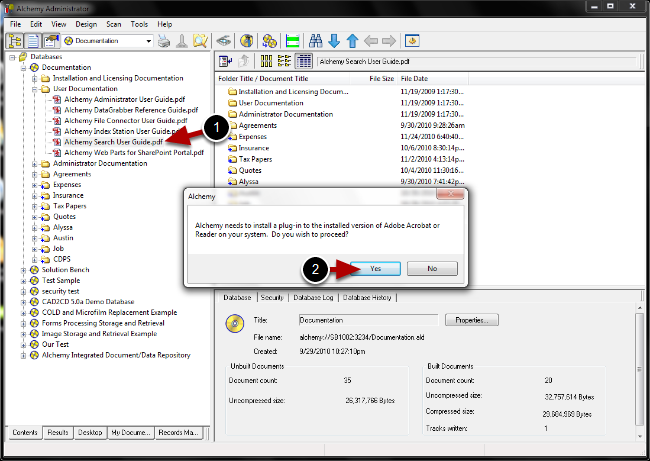Click the Properties... button
The image size is (650, 461).
(x=472, y=320)
